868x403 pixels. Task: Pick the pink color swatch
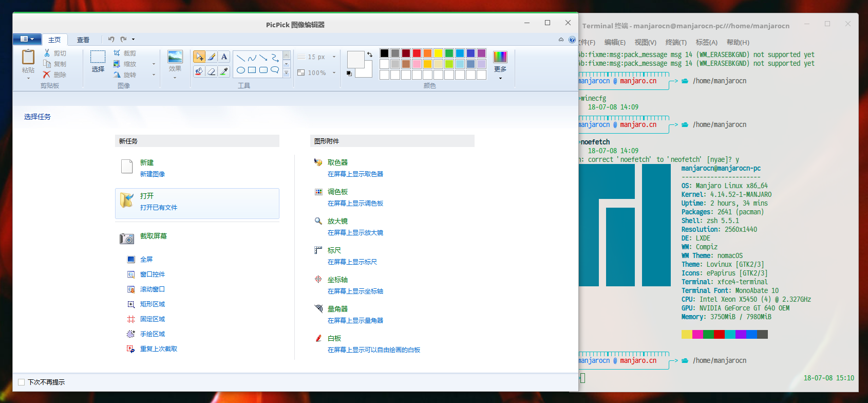[x=417, y=64]
